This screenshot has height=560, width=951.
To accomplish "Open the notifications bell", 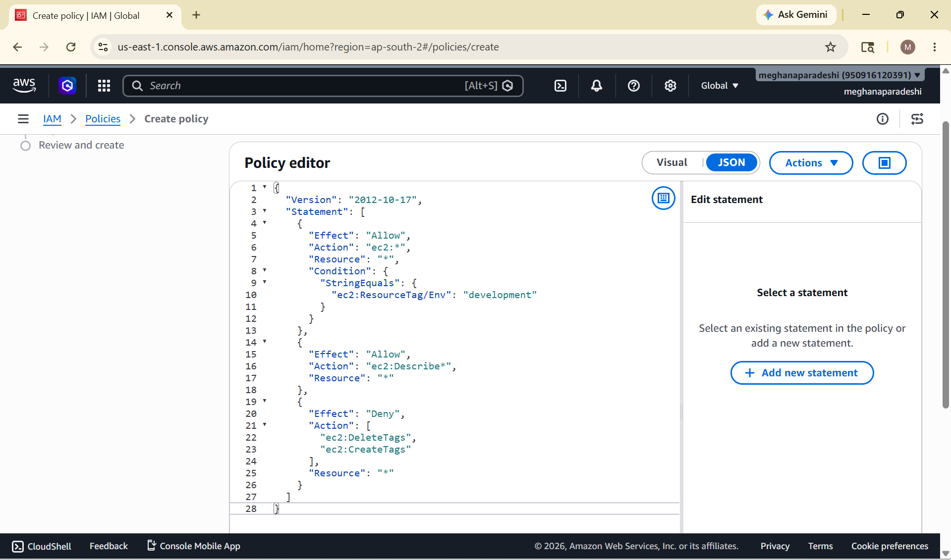I will (597, 86).
